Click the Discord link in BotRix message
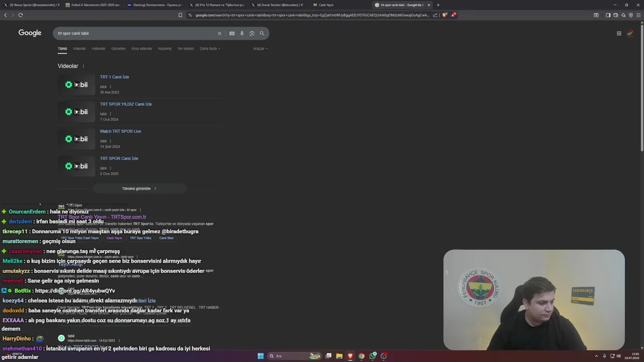Viewport: 644px width, 362px height. coord(75,291)
